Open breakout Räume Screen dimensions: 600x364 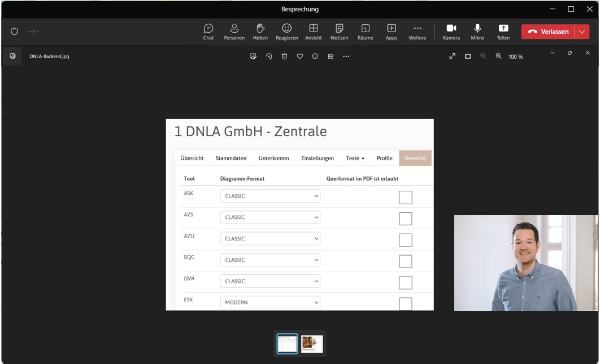click(366, 32)
